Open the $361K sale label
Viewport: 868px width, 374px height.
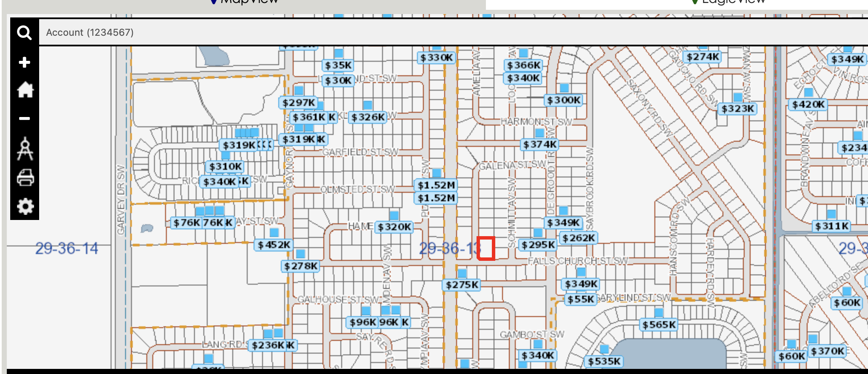[309, 117]
